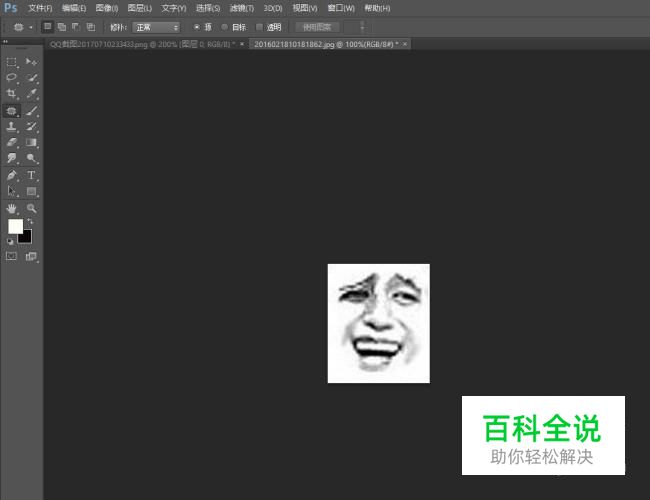Change screen mode from toolbox

tap(31, 256)
